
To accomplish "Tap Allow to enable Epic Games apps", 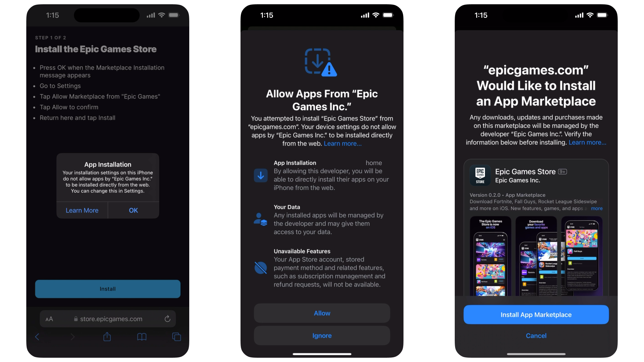I will (322, 313).
